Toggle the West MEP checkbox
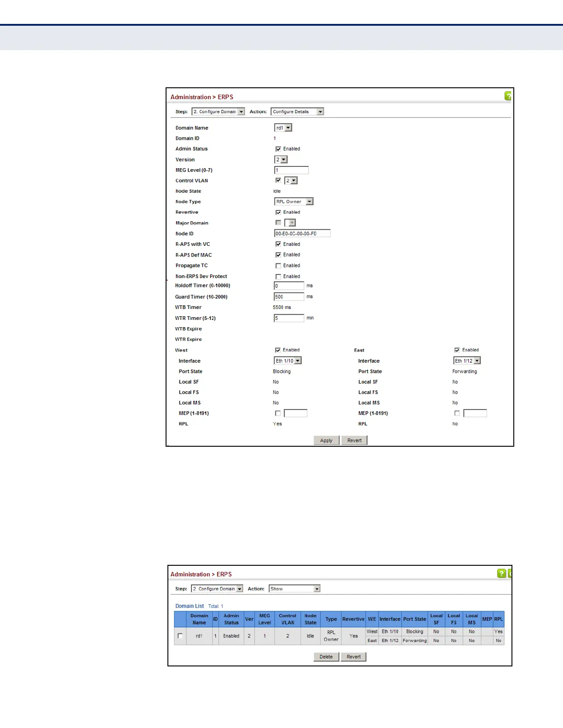Image resolution: width=563 pixels, height=728 pixels. click(278, 413)
